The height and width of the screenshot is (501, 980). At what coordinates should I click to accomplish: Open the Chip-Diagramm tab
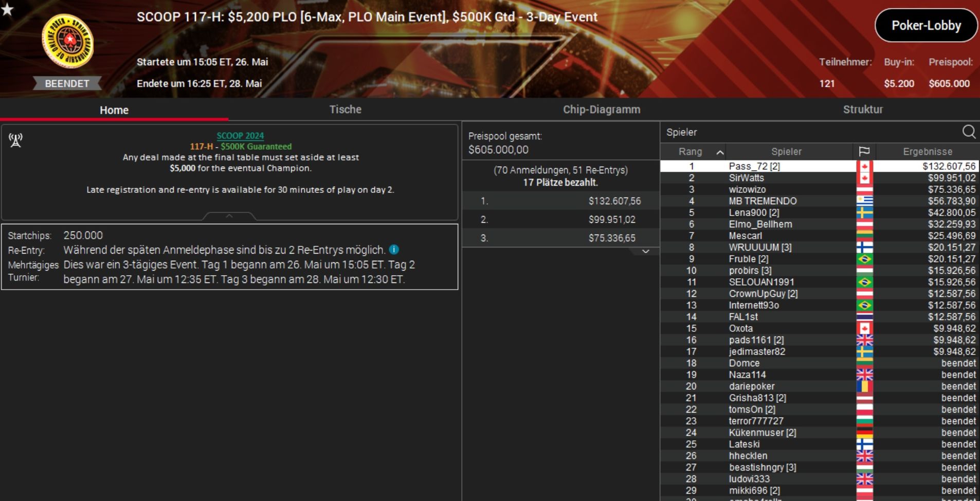point(602,110)
